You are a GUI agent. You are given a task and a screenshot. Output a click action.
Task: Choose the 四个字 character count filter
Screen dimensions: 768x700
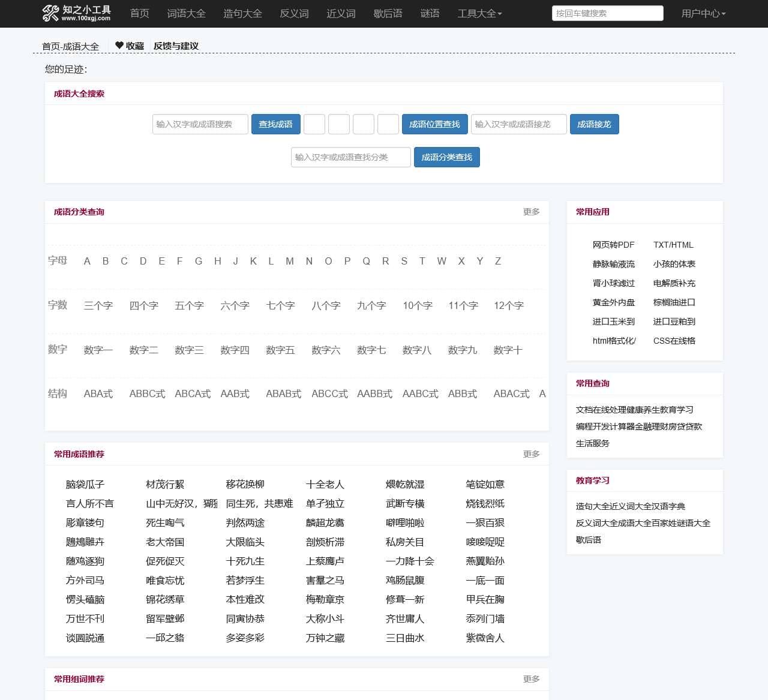[144, 305]
